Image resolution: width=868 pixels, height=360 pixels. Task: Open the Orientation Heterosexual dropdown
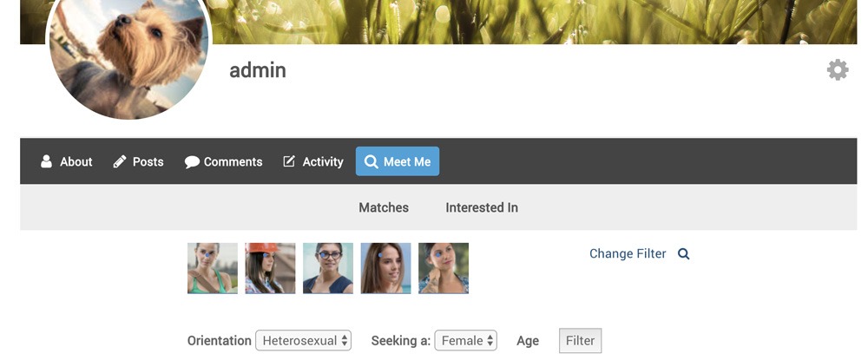pyautogui.click(x=303, y=341)
